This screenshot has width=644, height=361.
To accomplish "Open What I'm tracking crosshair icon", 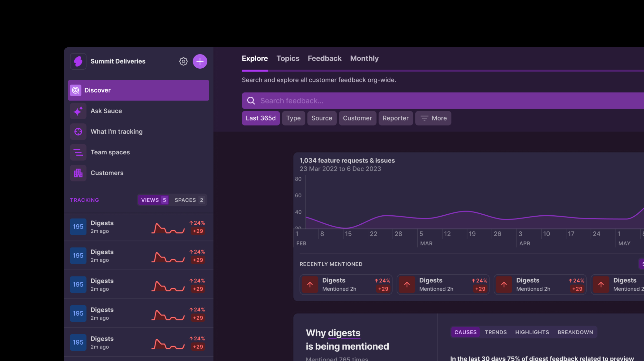I will point(78,132).
